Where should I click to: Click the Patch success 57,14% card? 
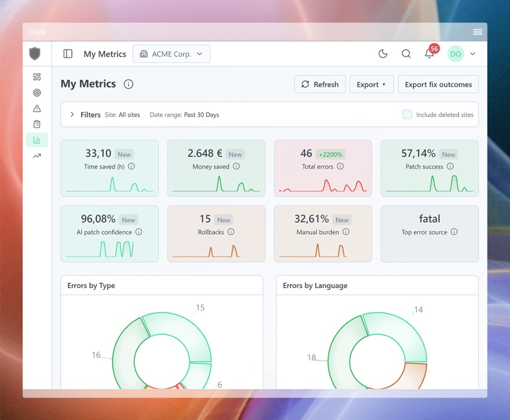click(x=430, y=168)
